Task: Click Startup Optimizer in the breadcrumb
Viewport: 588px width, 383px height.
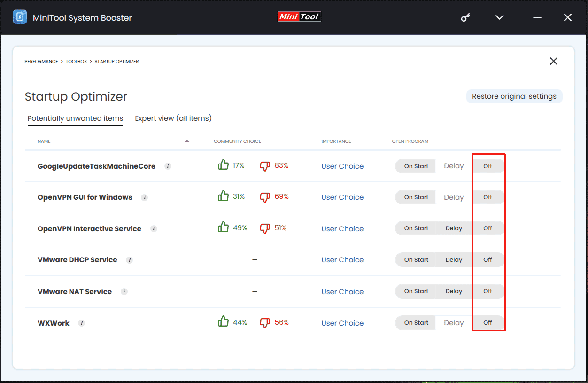Action: 116,62
